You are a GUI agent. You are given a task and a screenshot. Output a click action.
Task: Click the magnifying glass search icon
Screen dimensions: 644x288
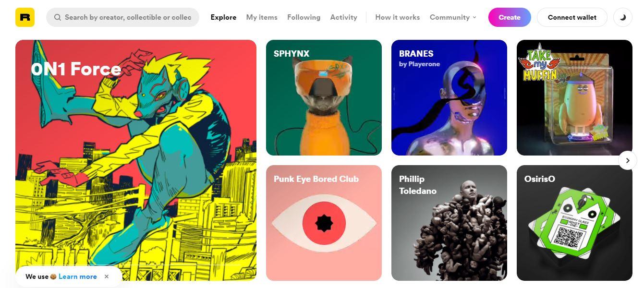(x=58, y=17)
